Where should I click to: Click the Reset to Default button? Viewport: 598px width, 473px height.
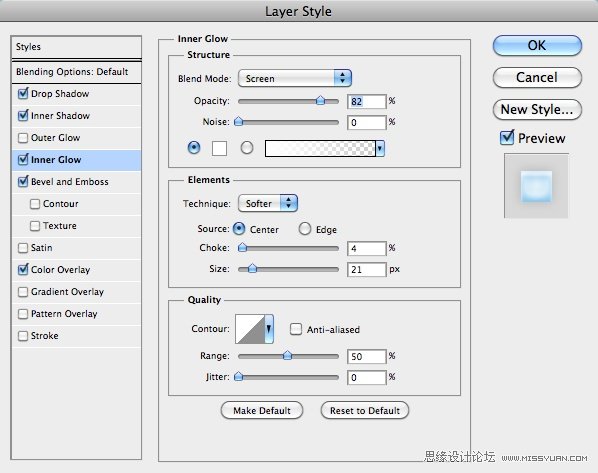(365, 410)
